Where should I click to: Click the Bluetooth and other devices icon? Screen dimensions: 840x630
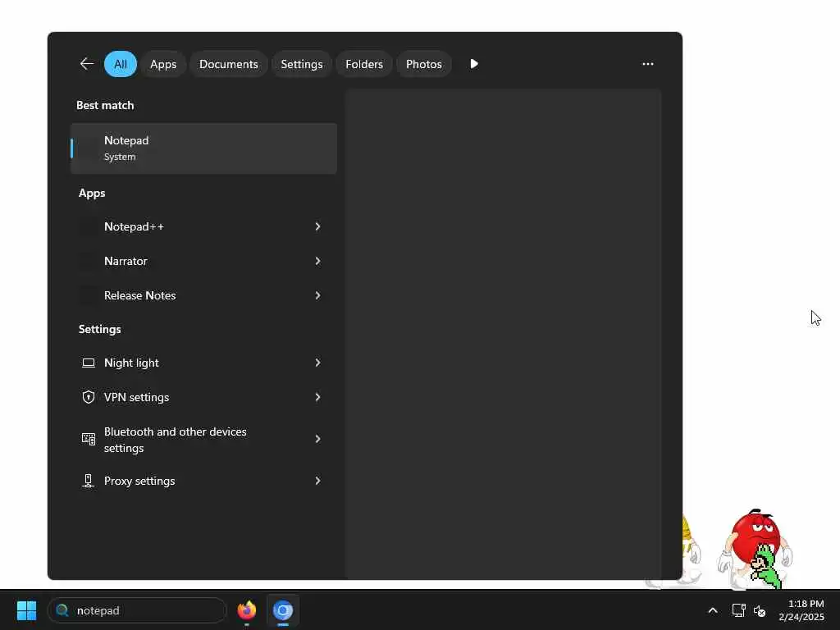click(89, 440)
